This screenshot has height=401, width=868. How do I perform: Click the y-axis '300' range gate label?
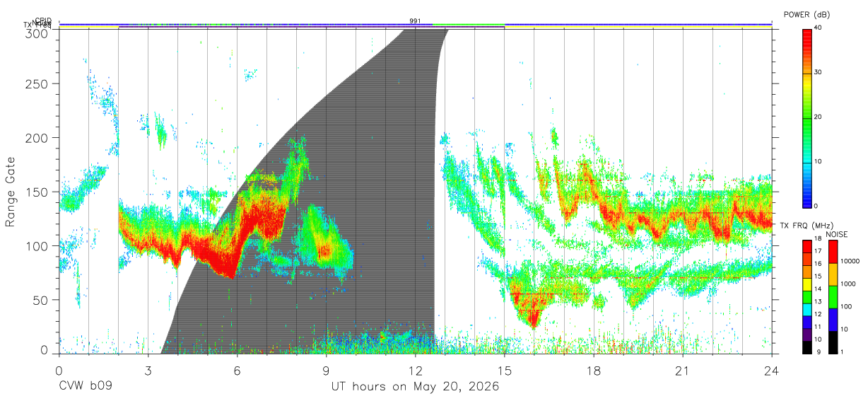coord(36,33)
